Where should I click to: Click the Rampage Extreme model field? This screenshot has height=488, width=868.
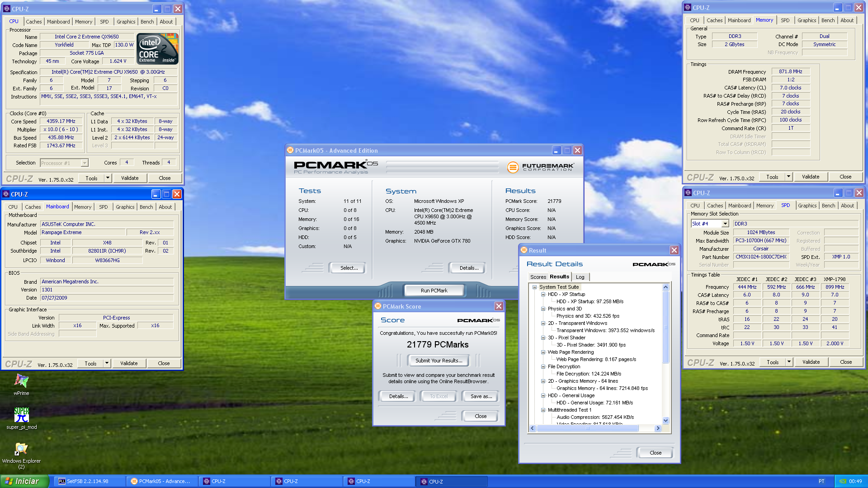tap(83, 232)
